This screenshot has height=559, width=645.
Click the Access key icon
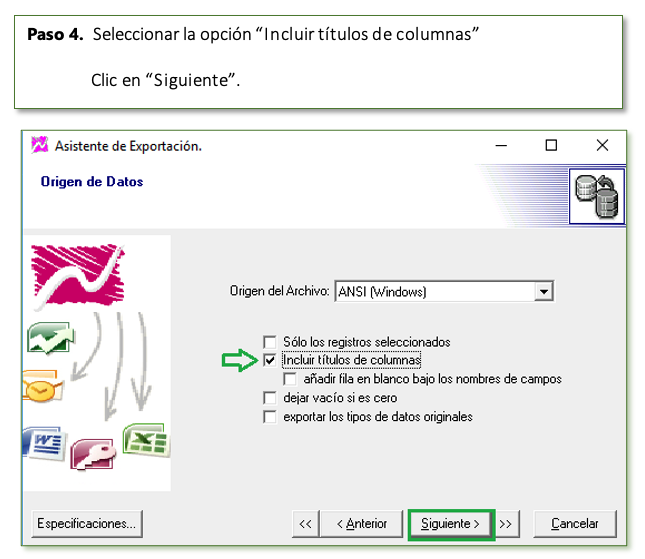tap(93, 455)
